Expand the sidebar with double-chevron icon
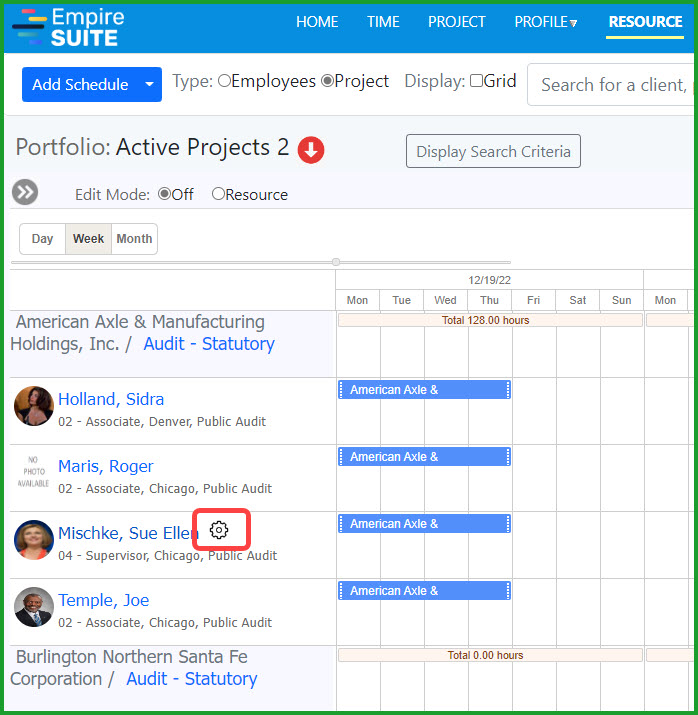Viewport: 698px width, 715px height. pos(25,192)
